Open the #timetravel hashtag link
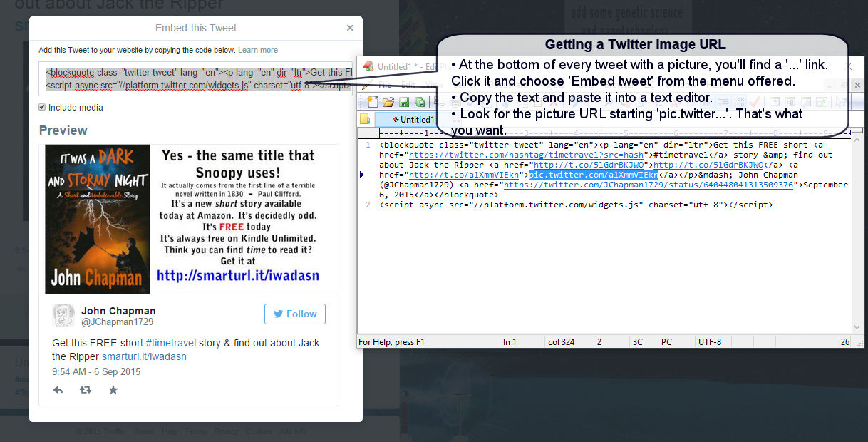Screen dimensions: 868x442 click(170, 343)
